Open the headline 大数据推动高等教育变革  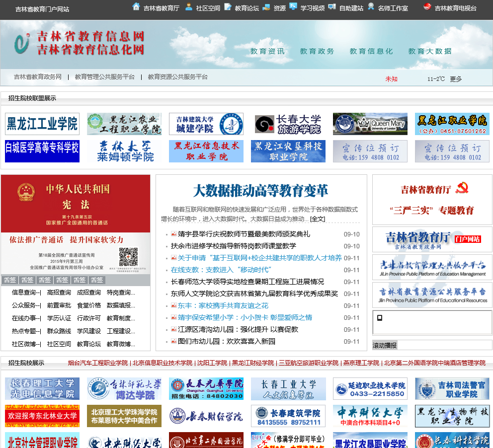pos(260,191)
